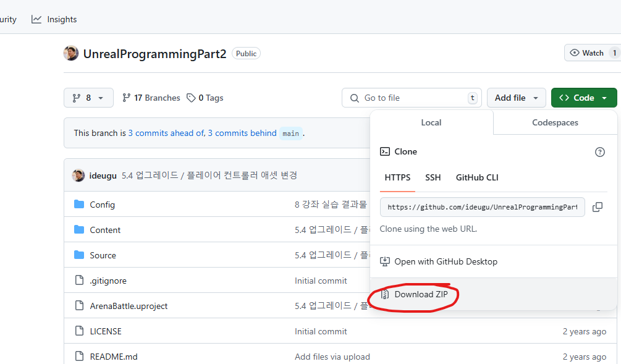Viewport: 621px width, 364px height.
Task: Click the Content folder icon
Action: (x=79, y=229)
